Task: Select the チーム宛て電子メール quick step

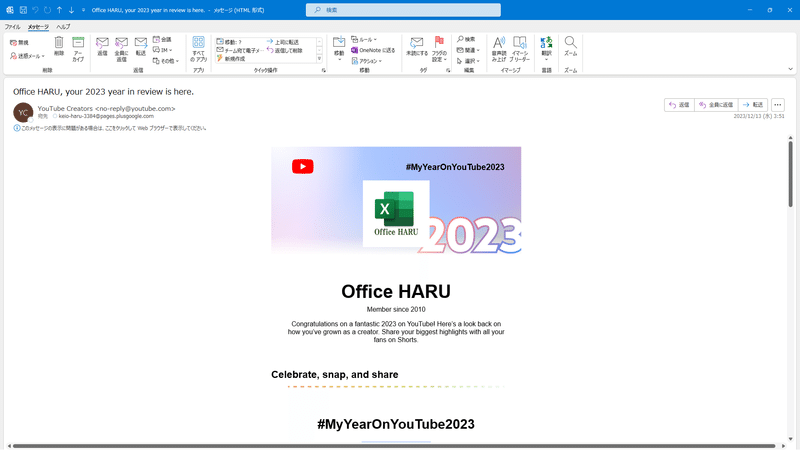Action: (240, 50)
